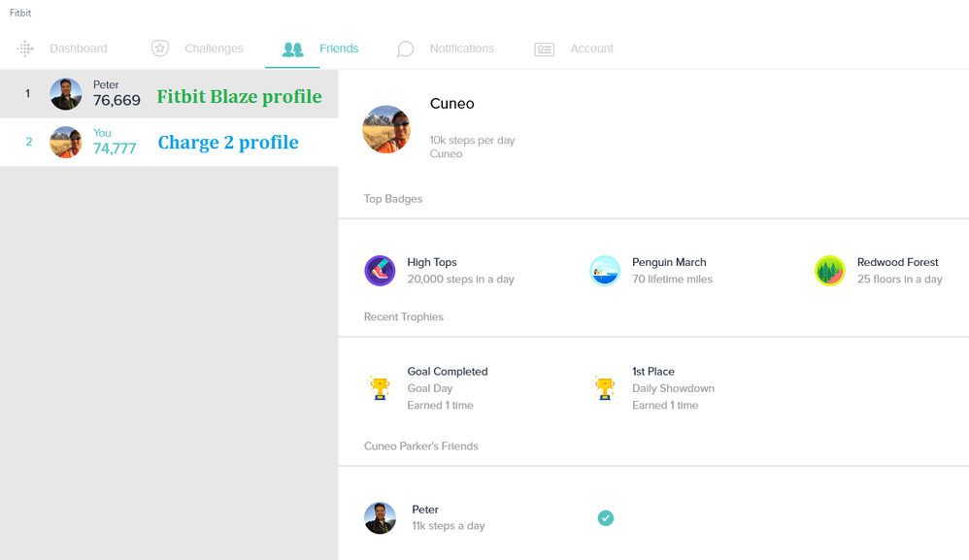The image size is (969, 560).
Task: Open the Dashboard tab
Action: coord(79,49)
